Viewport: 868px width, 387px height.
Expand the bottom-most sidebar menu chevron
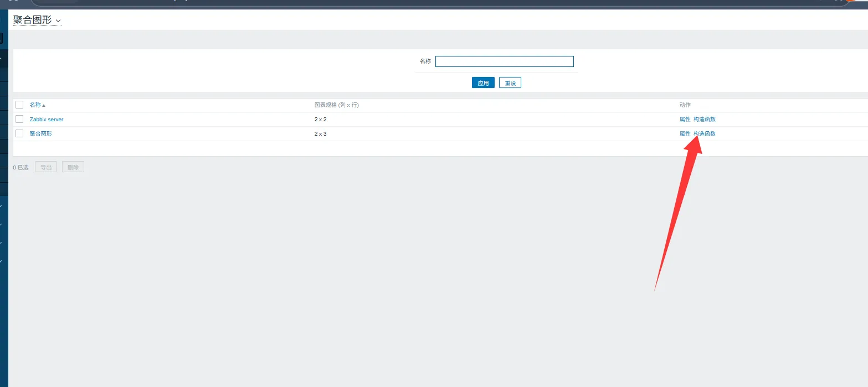pyautogui.click(x=2, y=261)
